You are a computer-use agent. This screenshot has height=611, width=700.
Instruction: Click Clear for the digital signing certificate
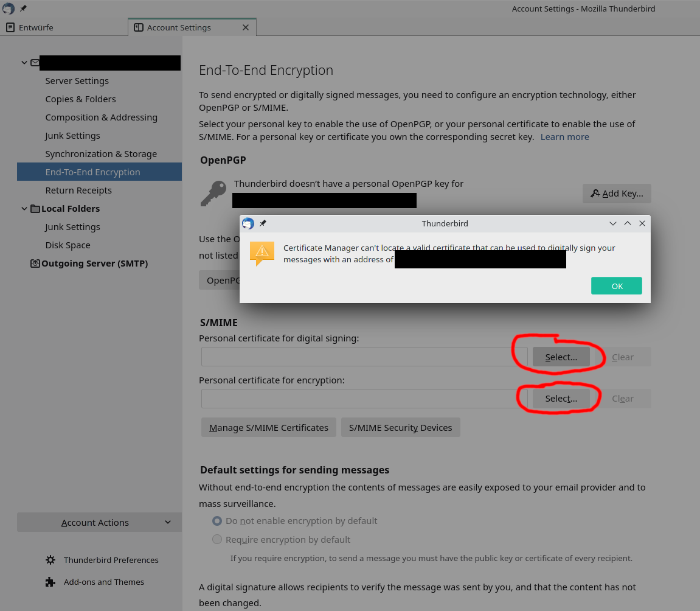point(622,357)
